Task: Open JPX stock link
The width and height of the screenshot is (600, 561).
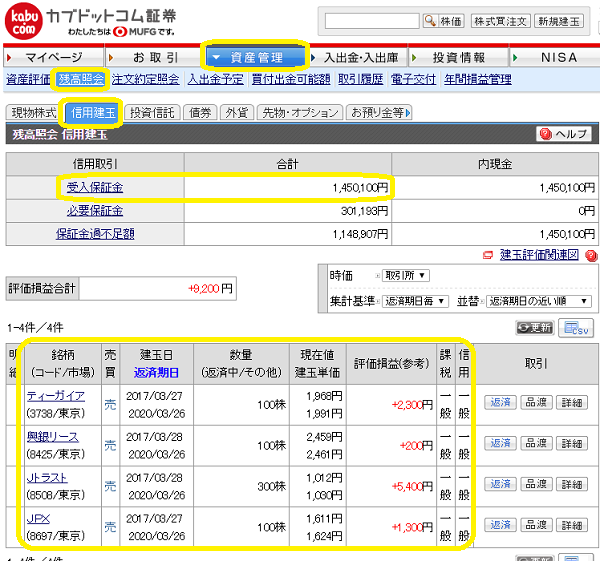Action: pyautogui.click(x=38, y=519)
